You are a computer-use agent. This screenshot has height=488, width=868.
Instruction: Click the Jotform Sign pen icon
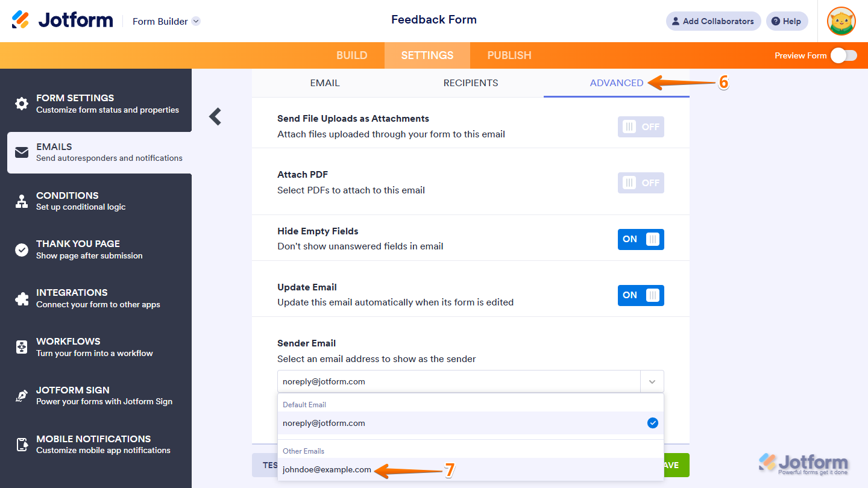22,396
